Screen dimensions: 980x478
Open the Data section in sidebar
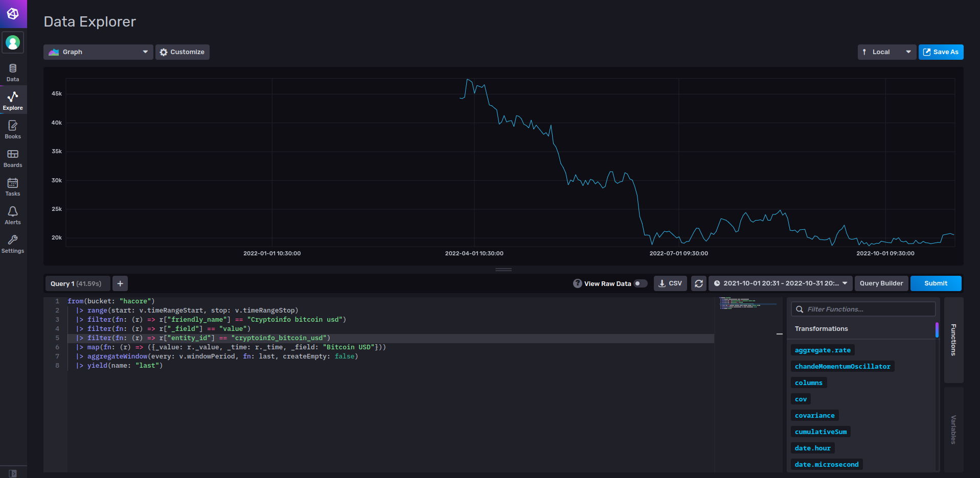click(x=13, y=73)
